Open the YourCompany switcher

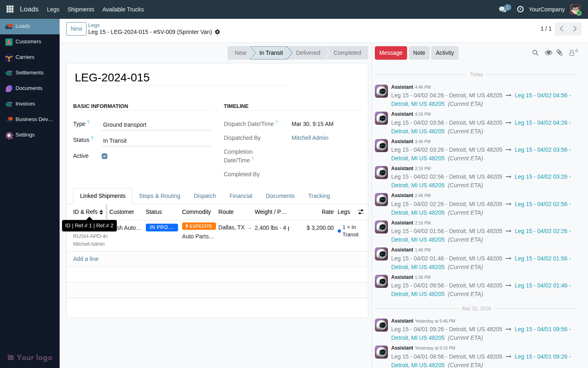click(547, 9)
